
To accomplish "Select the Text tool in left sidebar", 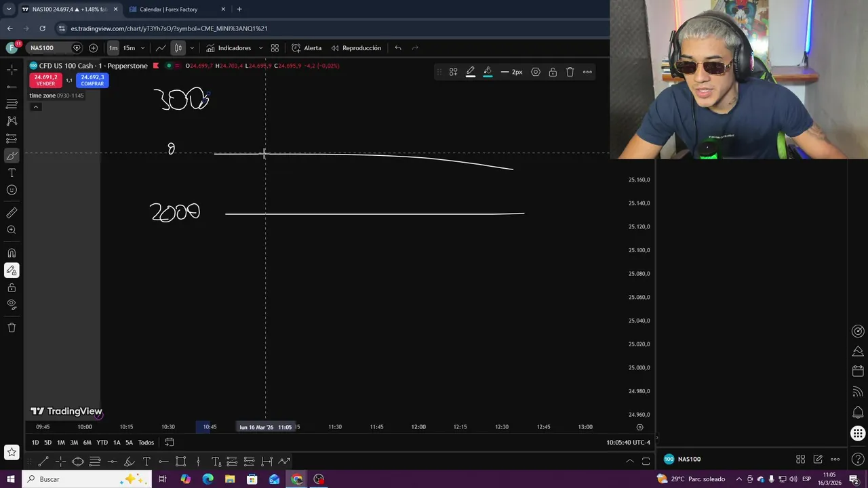I will point(12,173).
